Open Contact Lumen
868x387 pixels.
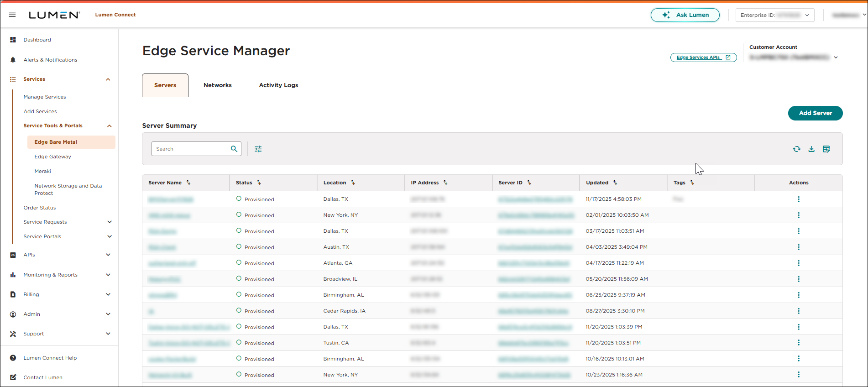click(43, 377)
